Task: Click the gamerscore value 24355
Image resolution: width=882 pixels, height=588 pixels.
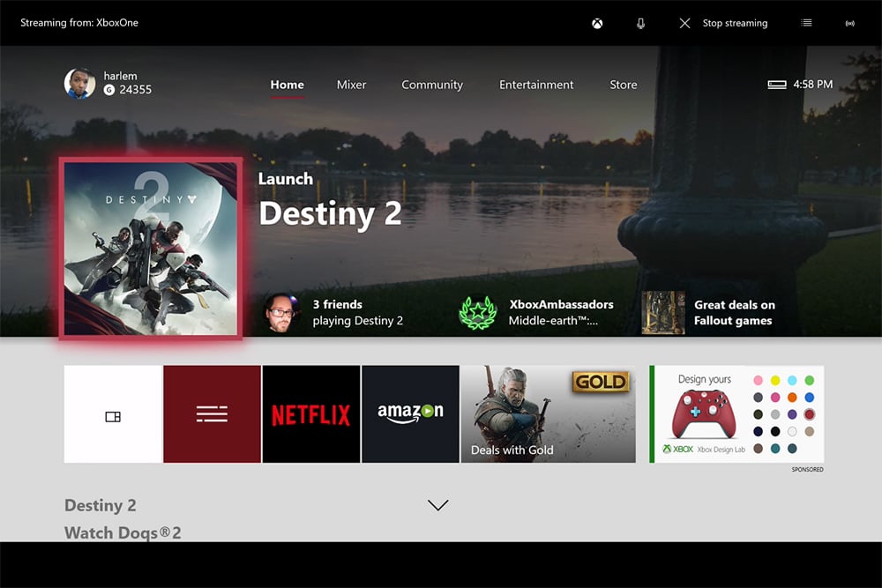Action: (x=135, y=90)
